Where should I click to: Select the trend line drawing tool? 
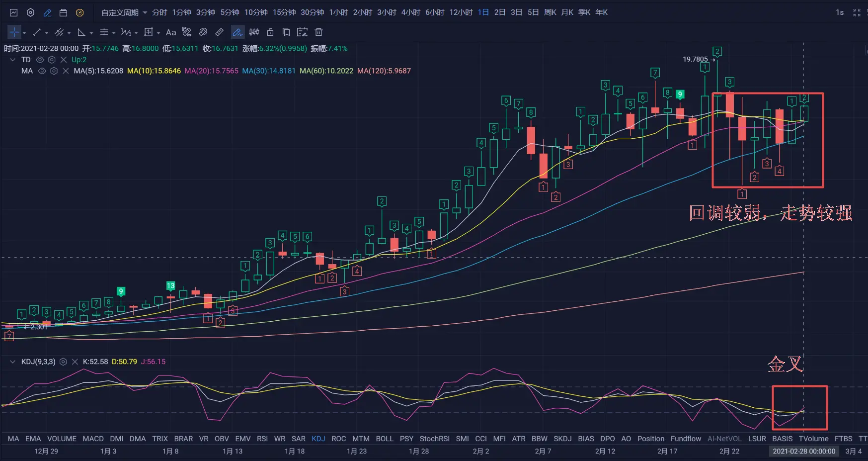[36, 32]
